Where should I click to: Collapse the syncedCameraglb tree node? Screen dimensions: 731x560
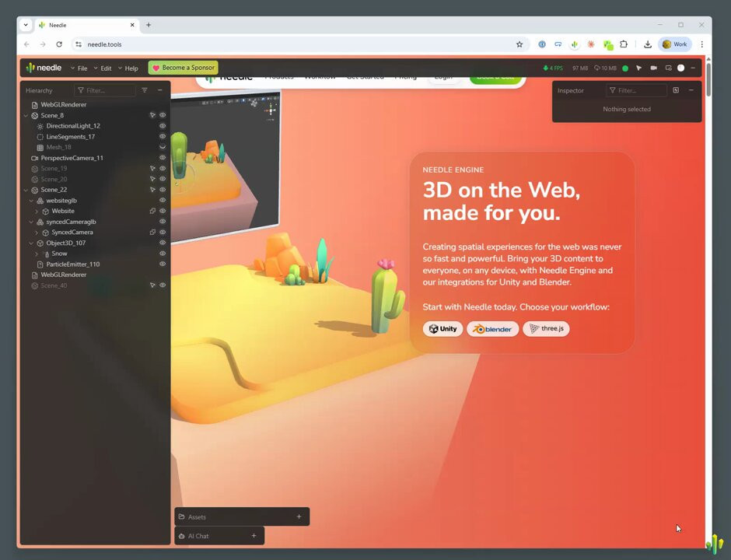[31, 222]
